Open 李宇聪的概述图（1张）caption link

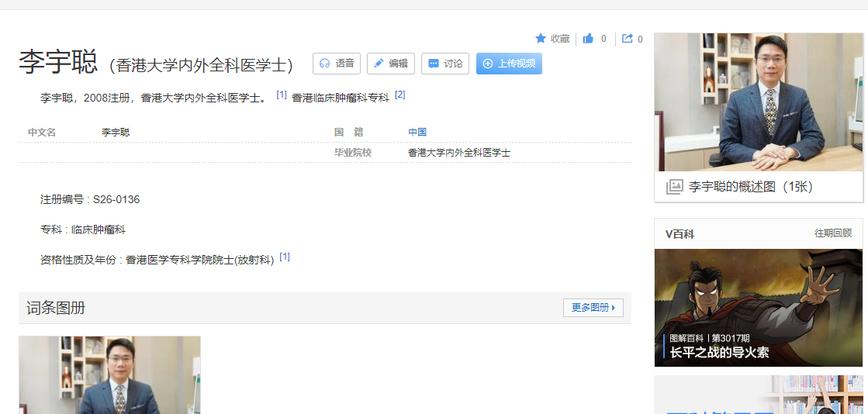pyautogui.click(x=750, y=187)
